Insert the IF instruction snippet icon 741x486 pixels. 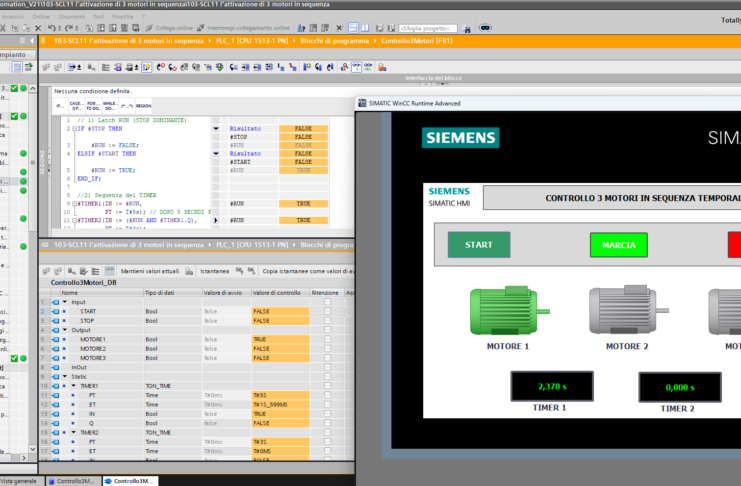(61, 105)
